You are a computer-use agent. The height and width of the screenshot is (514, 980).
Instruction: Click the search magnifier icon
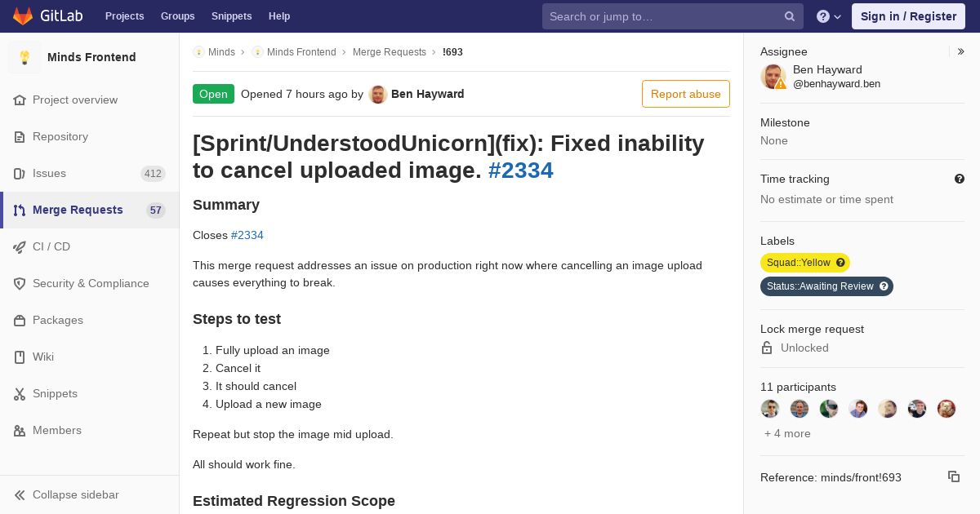790,16
